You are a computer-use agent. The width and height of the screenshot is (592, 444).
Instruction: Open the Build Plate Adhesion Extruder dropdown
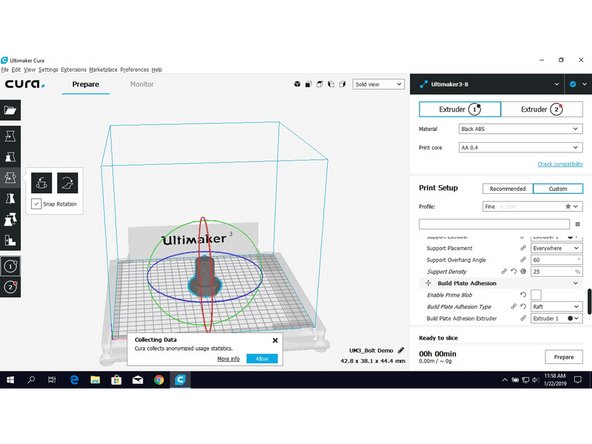click(x=557, y=318)
